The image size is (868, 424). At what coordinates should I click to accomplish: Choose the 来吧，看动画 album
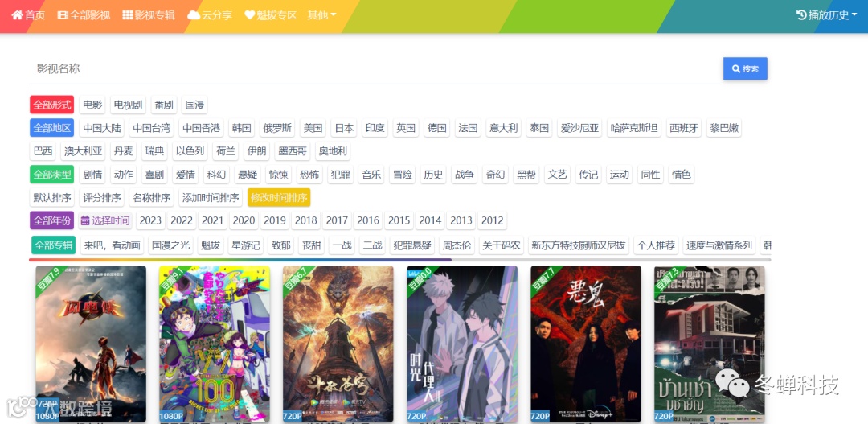(x=113, y=245)
